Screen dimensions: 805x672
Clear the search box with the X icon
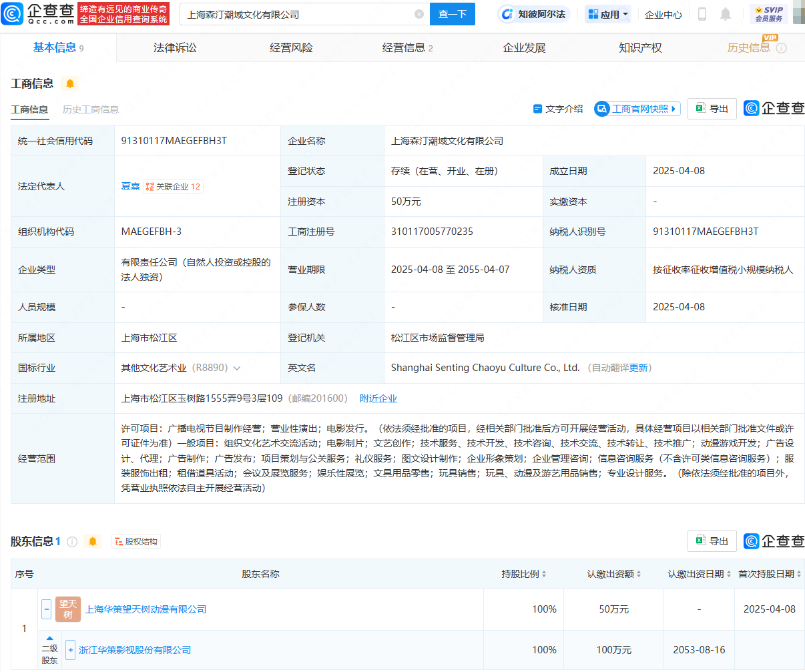(419, 14)
